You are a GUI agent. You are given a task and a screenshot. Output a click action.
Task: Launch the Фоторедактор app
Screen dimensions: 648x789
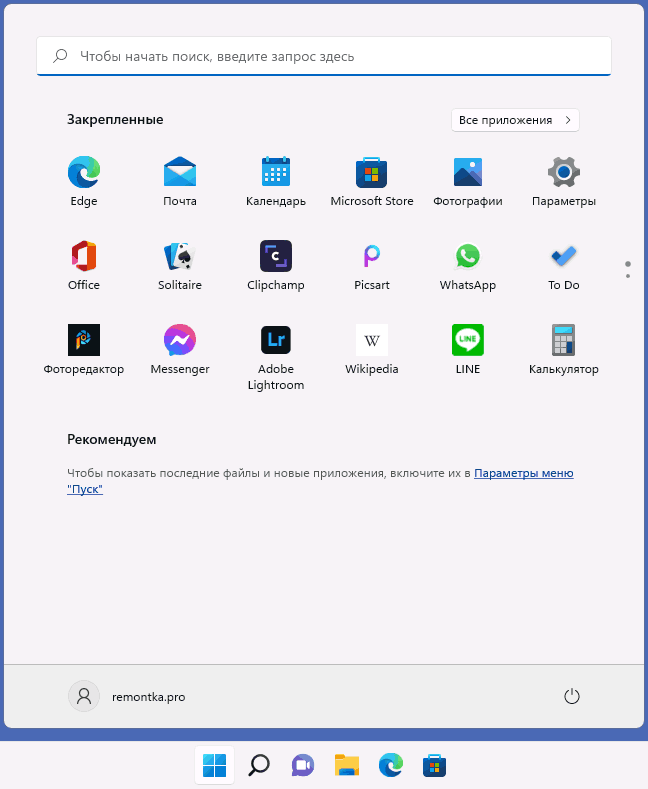tap(84, 350)
